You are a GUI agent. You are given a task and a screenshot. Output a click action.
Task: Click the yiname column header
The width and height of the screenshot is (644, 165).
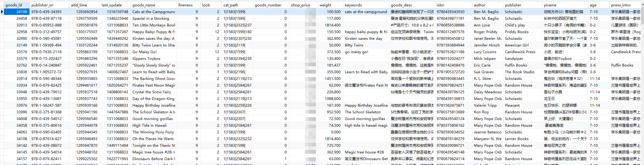tap(565, 5)
